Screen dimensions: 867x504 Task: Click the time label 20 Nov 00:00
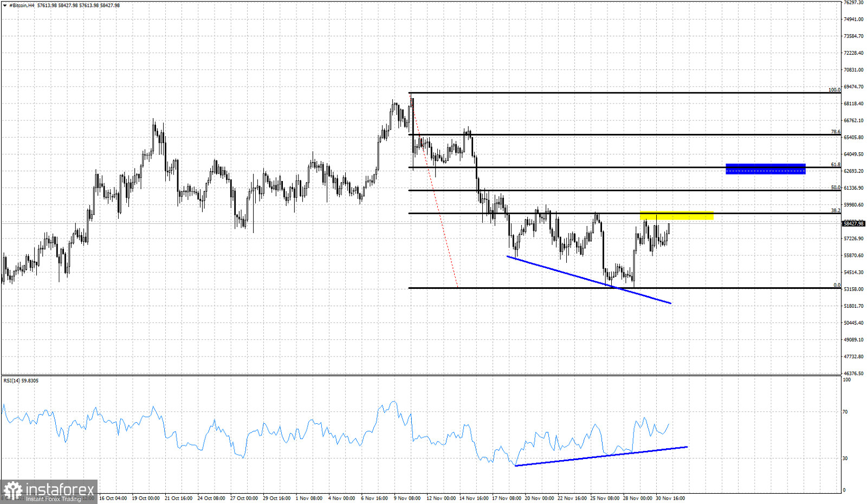(x=539, y=498)
